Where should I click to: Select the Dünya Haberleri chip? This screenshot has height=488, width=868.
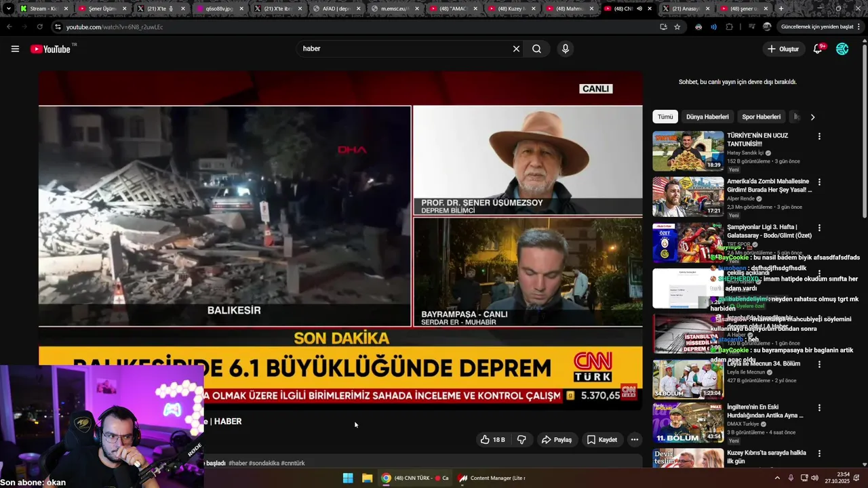(707, 117)
